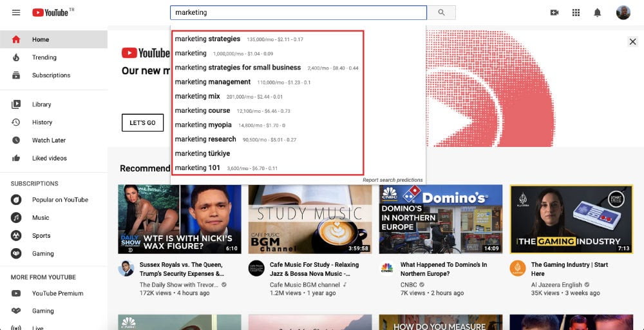
Task: Open the notifications bell
Action: tap(598, 13)
